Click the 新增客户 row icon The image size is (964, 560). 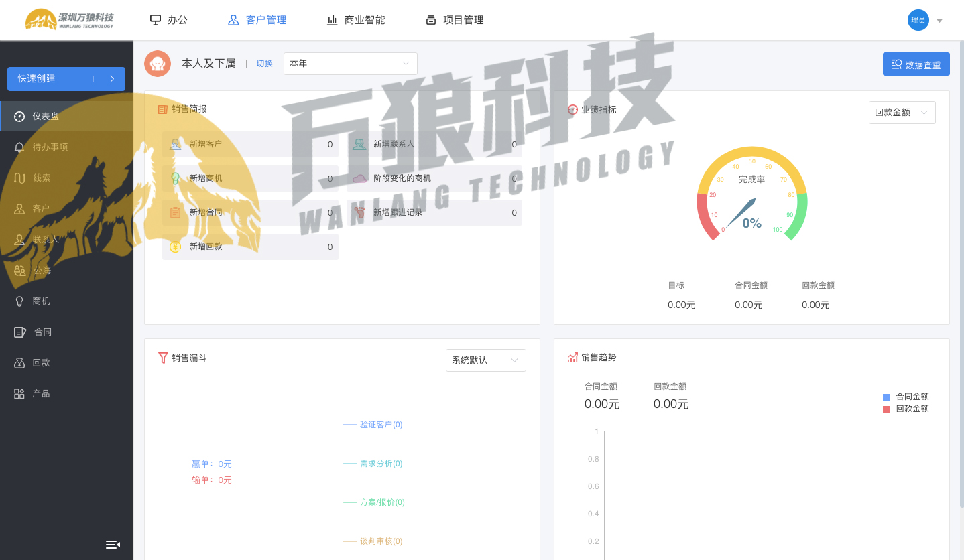coord(176,144)
